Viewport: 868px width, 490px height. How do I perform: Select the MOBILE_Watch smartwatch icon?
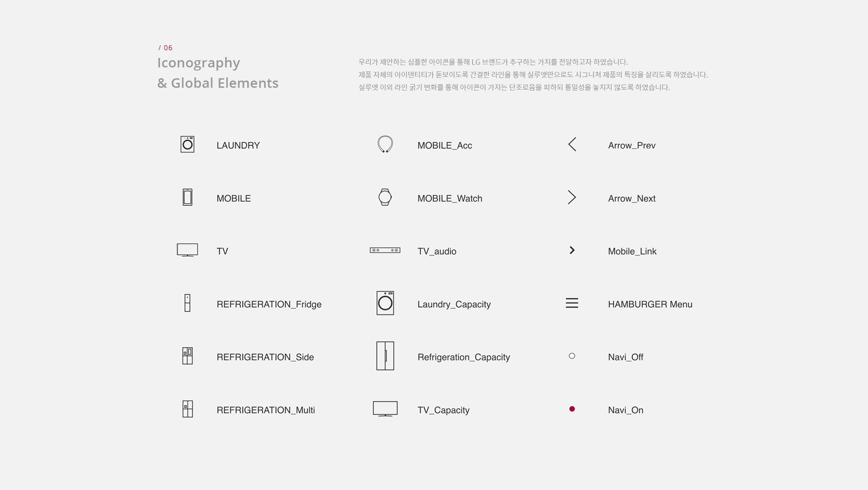coord(385,197)
